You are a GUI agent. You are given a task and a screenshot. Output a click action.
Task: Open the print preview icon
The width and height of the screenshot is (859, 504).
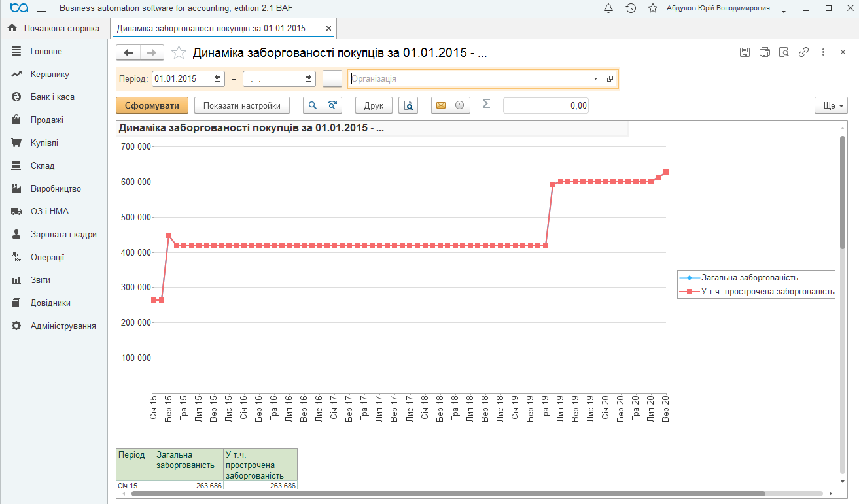click(408, 105)
